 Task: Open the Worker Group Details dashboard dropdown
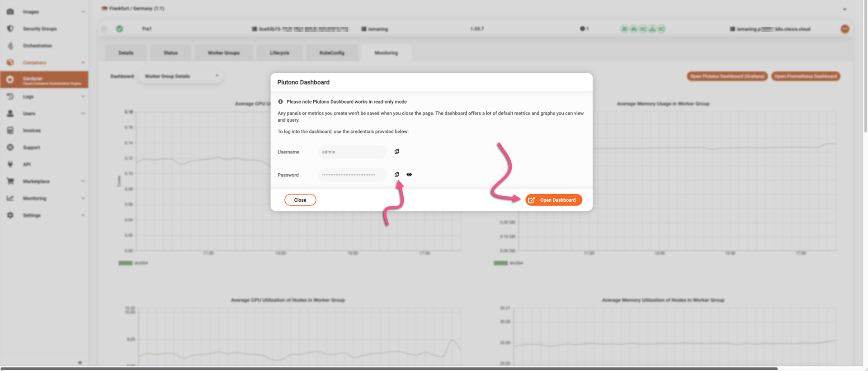click(x=181, y=76)
